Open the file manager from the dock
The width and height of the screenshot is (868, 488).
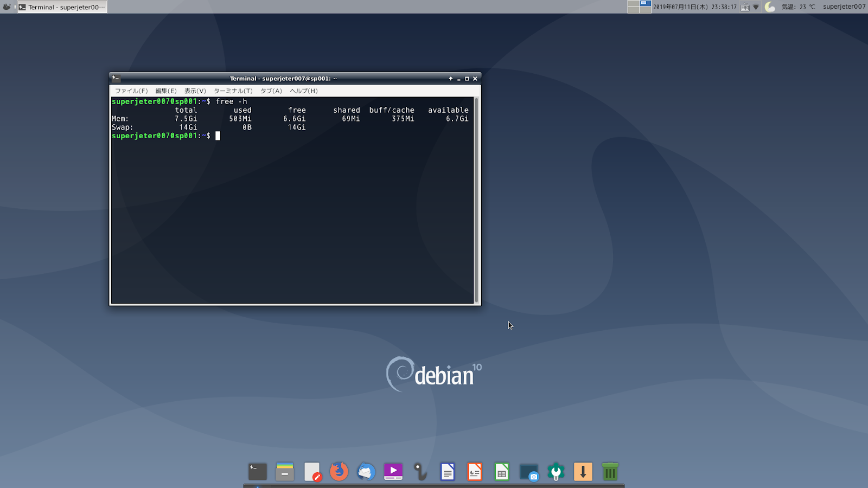pyautogui.click(x=285, y=472)
